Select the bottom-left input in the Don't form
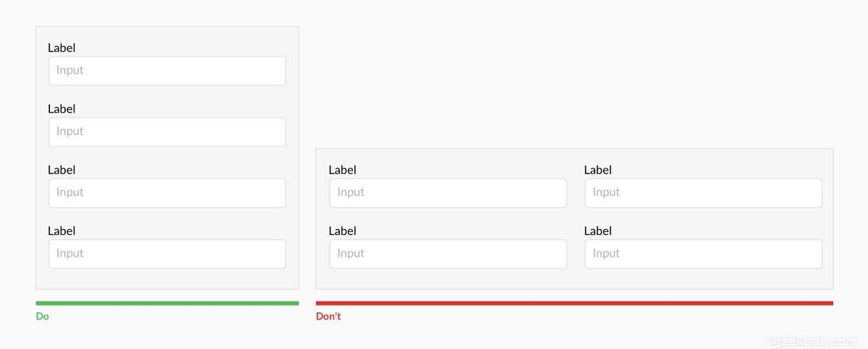 point(448,254)
